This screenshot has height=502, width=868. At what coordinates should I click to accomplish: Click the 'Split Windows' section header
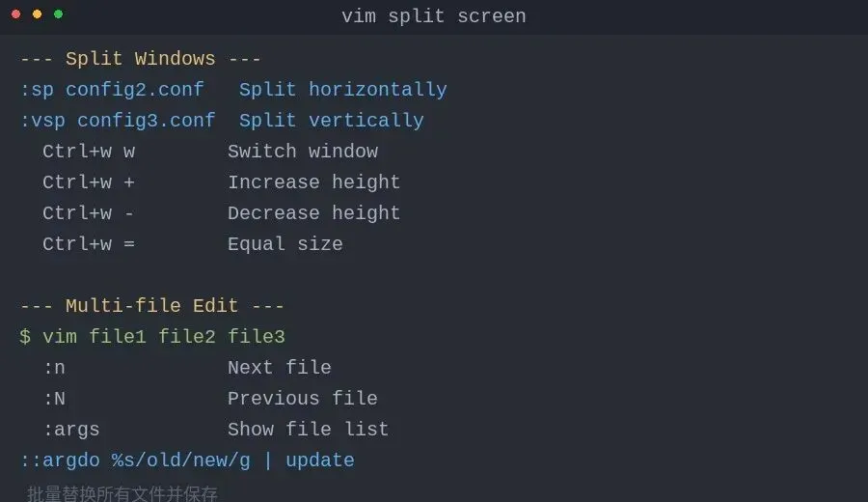click(x=140, y=59)
